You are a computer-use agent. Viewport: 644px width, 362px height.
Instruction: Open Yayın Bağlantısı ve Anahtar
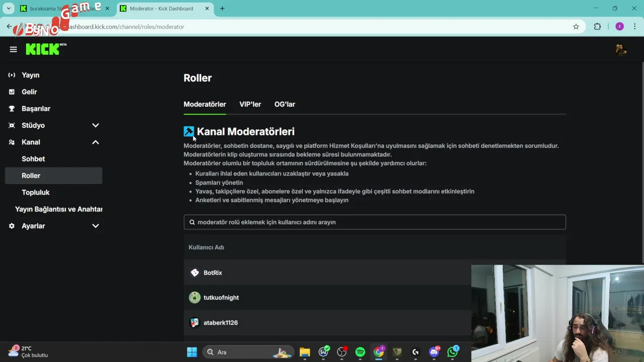pyautogui.click(x=59, y=209)
